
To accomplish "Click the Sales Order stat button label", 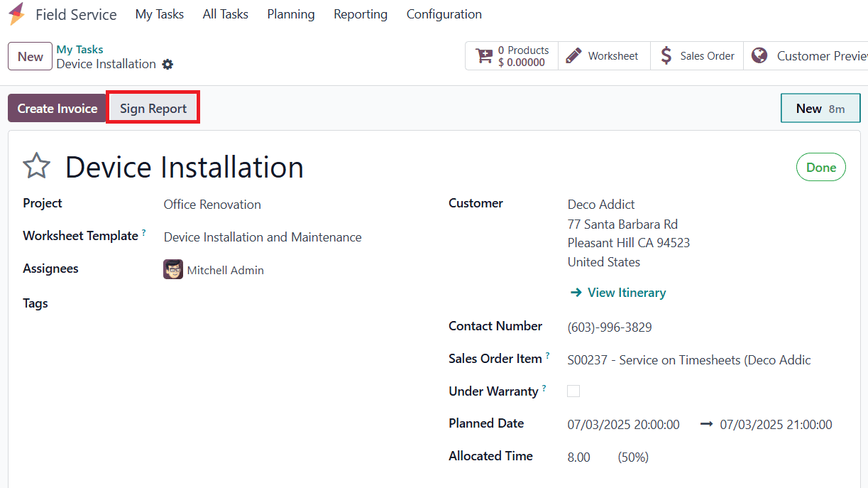I will coord(707,56).
